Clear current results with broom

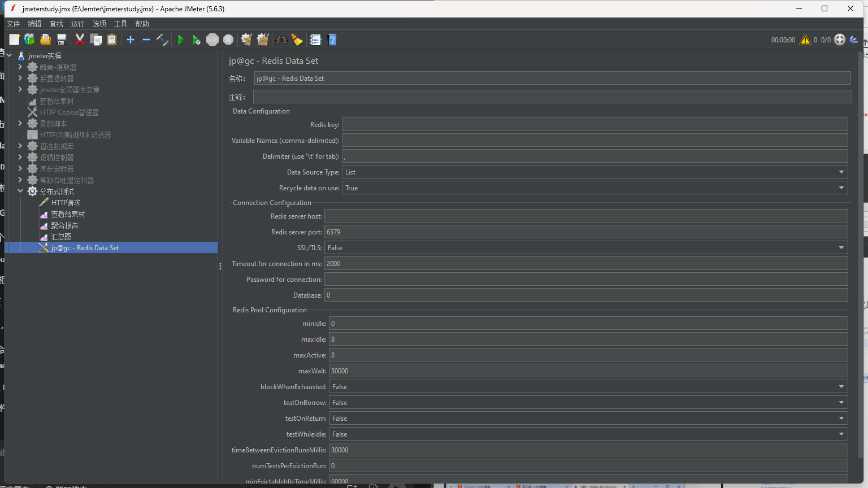point(246,40)
